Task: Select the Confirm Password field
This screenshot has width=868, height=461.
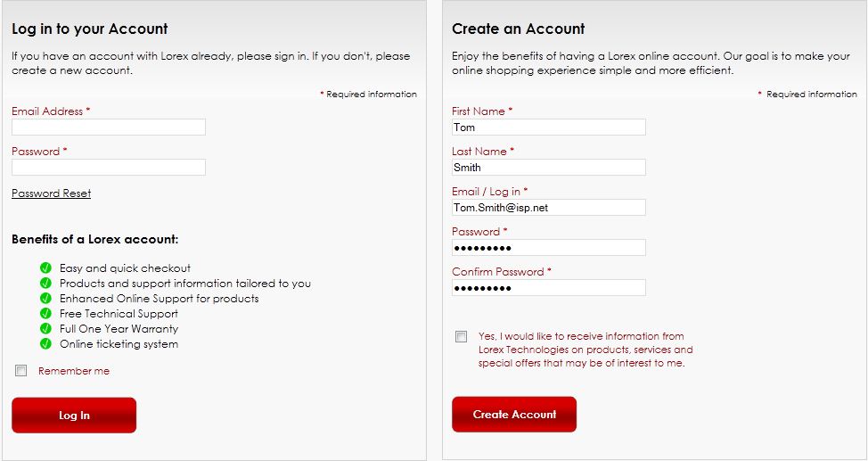Action: pos(549,288)
